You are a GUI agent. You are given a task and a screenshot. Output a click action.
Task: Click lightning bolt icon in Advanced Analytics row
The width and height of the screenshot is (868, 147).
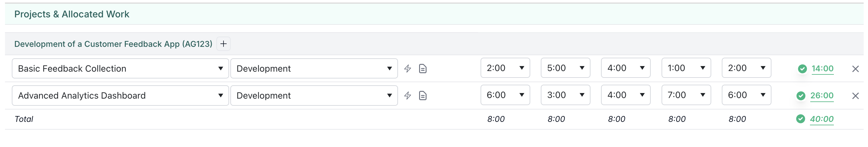pyautogui.click(x=408, y=96)
